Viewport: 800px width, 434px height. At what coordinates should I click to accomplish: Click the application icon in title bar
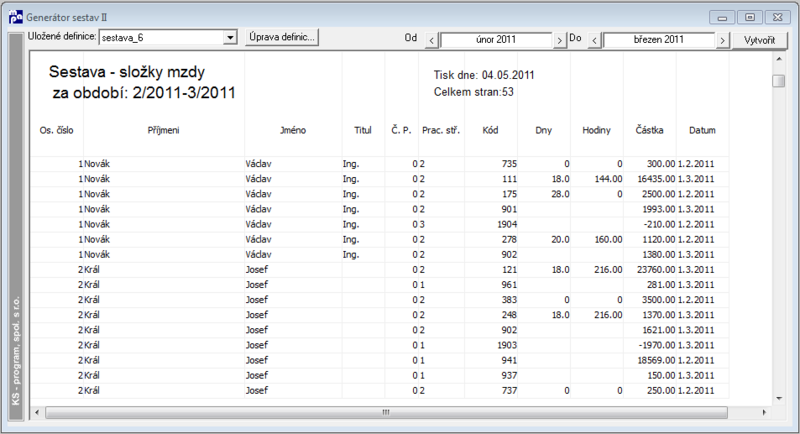pos(16,17)
